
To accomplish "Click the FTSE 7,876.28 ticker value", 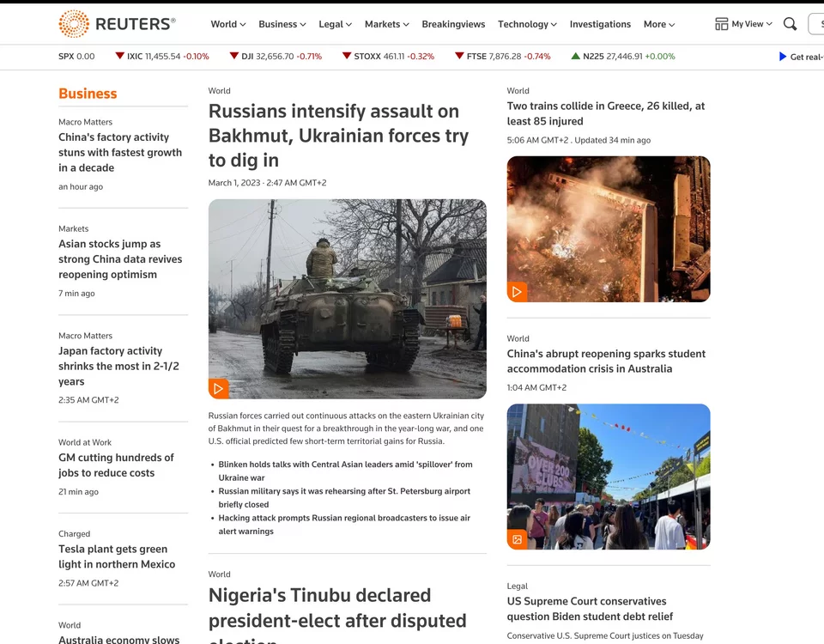I will [x=505, y=57].
